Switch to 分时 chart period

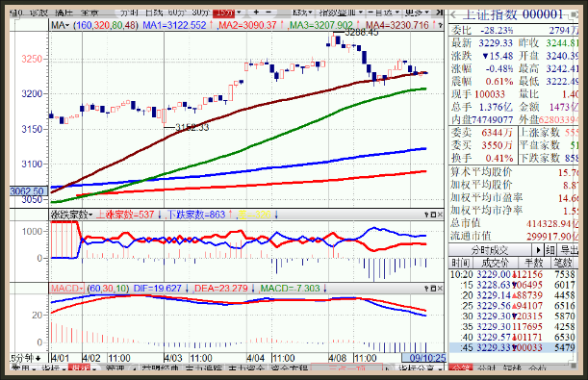pos(129,13)
